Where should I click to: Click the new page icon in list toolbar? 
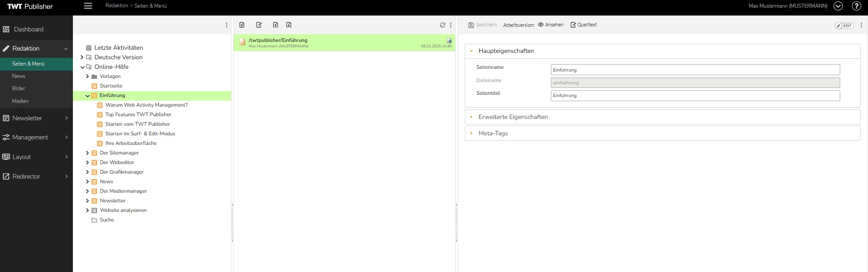point(242,25)
